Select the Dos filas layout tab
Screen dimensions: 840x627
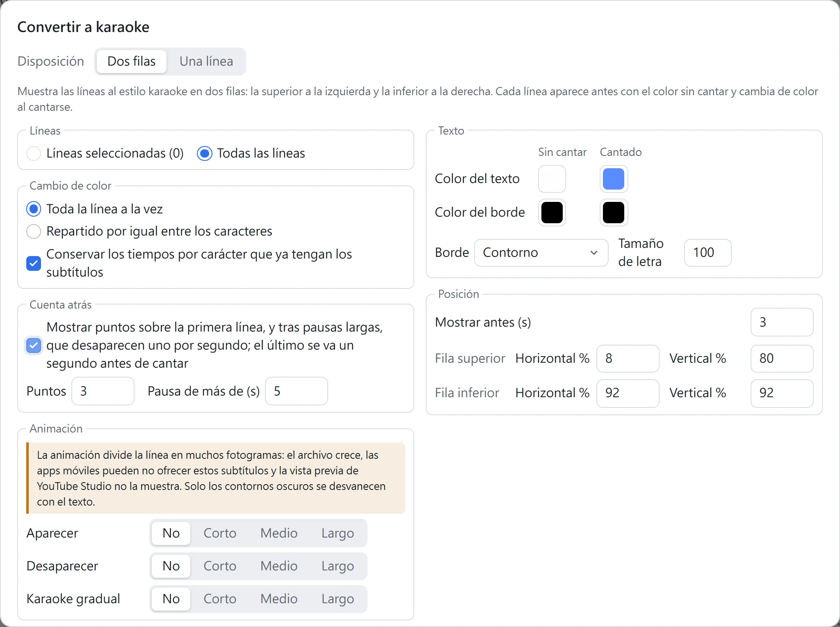coord(132,62)
